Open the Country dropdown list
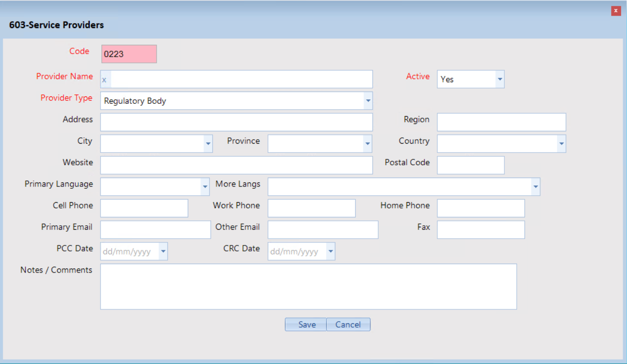Image resolution: width=627 pixels, height=364 pixels. [561, 144]
